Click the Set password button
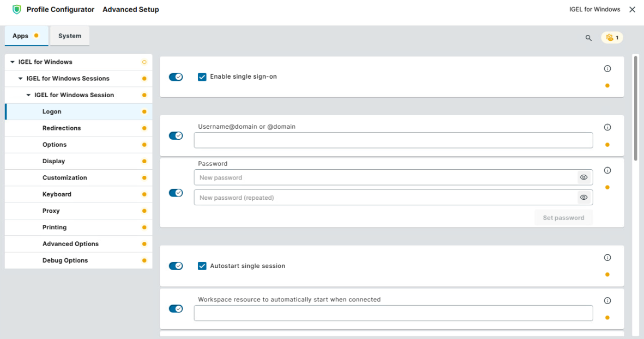The image size is (644, 339). tap(563, 217)
